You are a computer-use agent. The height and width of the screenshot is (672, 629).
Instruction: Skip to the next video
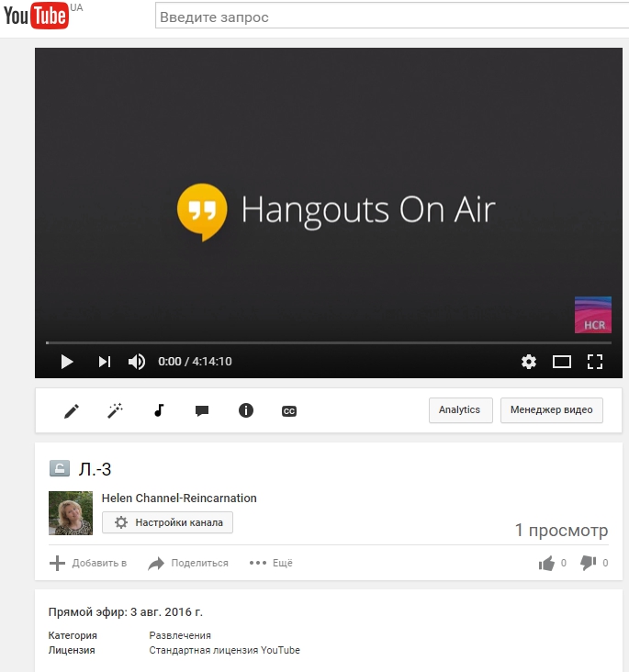point(104,362)
